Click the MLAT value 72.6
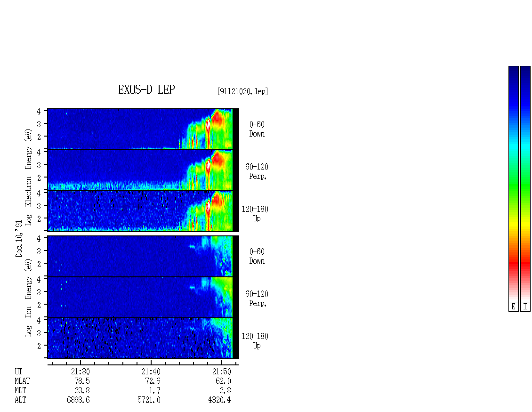The image size is (532, 412). 153,381
